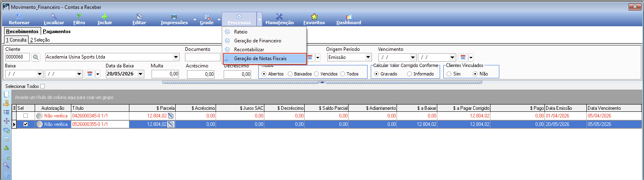Open the Filtro funnel tool
Image resolution: width=644 pixels, height=180 pixels.
79,19
